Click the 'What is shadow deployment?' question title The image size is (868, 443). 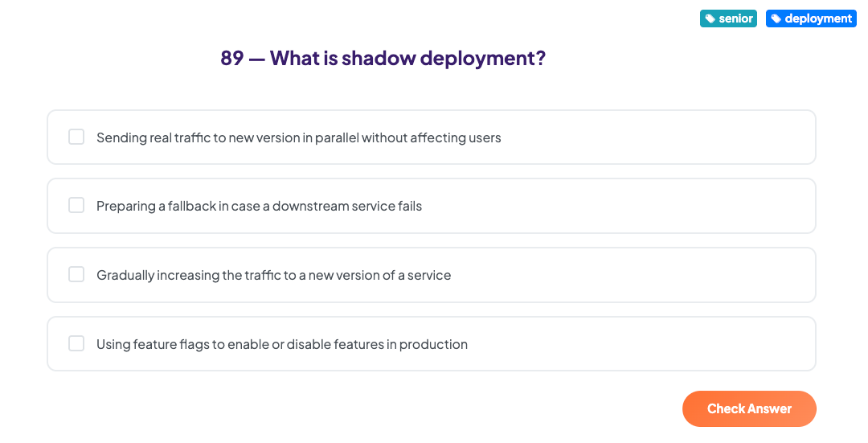407,59
